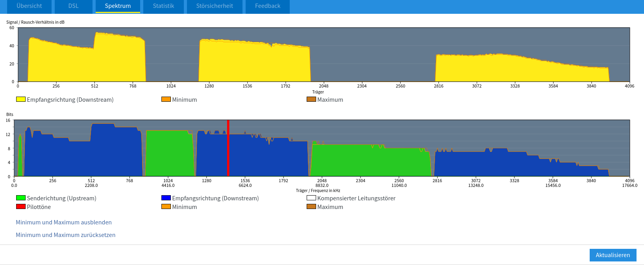The height and width of the screenshot is (265, 644).
Task: Click red Pilottöne legend swatch
Action: 21,207
